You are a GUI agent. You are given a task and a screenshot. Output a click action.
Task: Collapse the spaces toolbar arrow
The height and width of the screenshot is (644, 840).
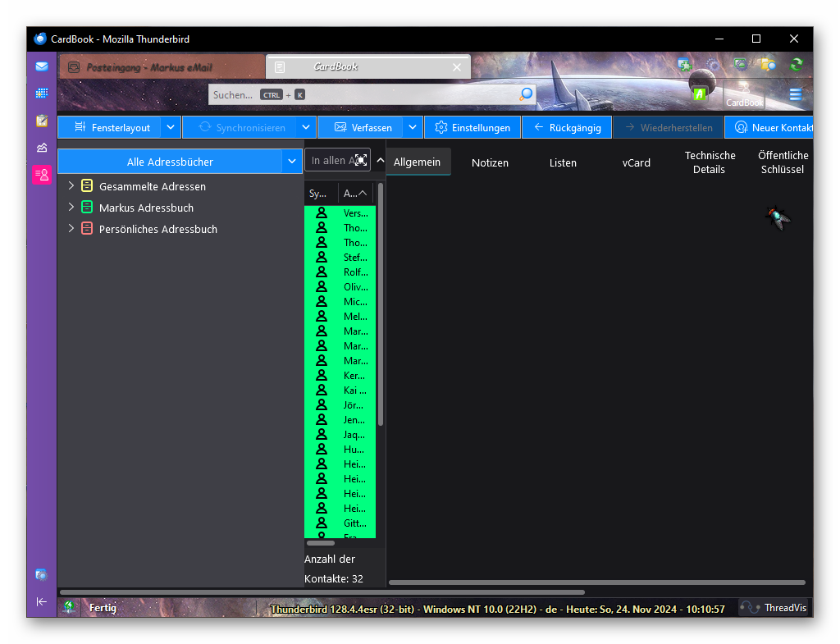pos(41,601)
